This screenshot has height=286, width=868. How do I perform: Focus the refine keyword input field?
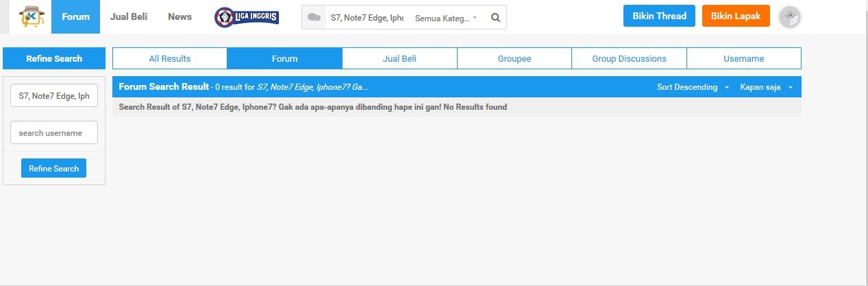(x=54, y=96)
